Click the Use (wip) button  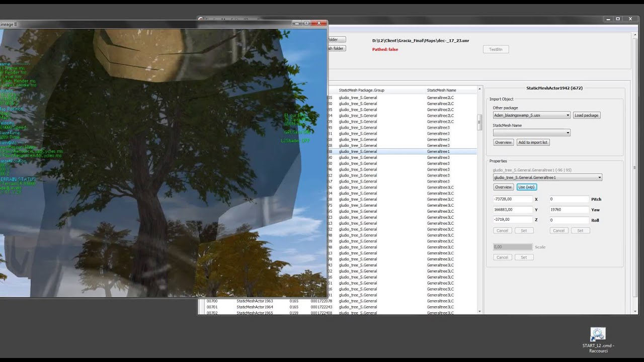[527, 187]
